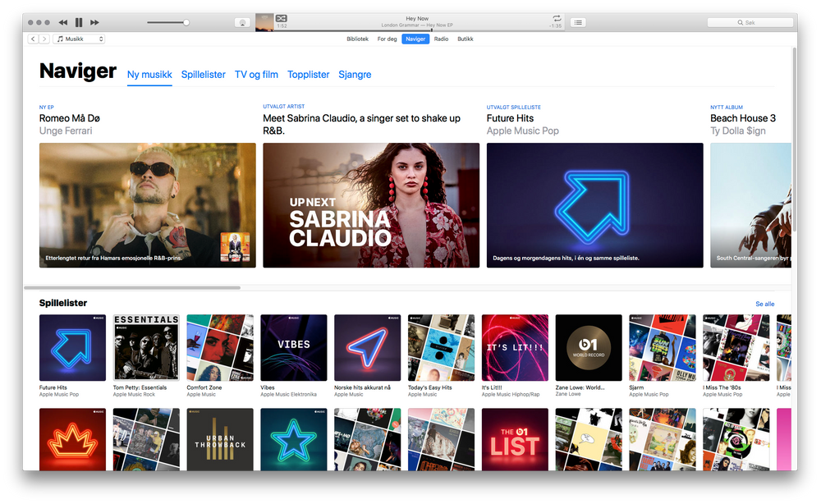Click the Meet Sabrina Claudio headline
The image size is (821, 504).
click(361, 125)
